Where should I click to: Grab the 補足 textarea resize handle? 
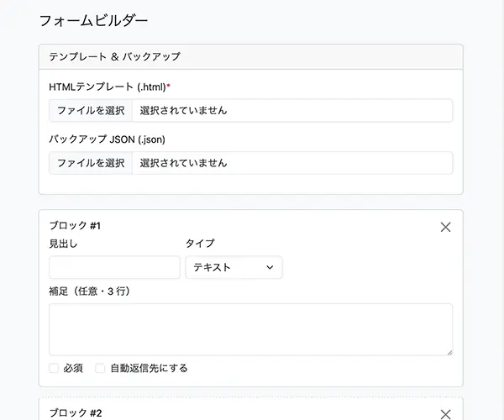coord(449,351)
